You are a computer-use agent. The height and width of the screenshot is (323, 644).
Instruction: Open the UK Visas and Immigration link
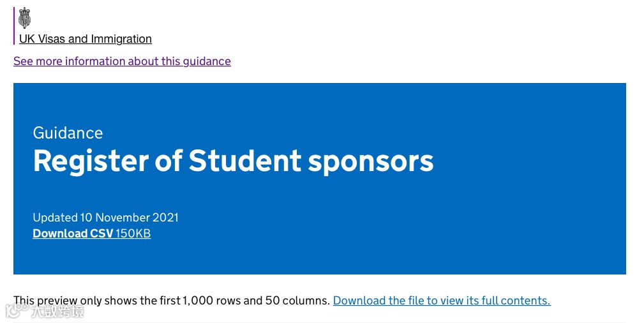[85, 39]
